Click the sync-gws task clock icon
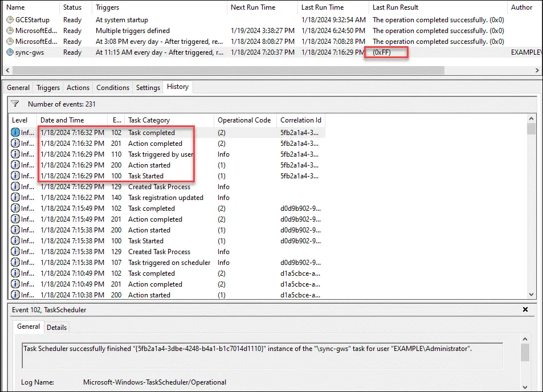The width and height of the screenshot is (543, 392). [x=10, y=52]
